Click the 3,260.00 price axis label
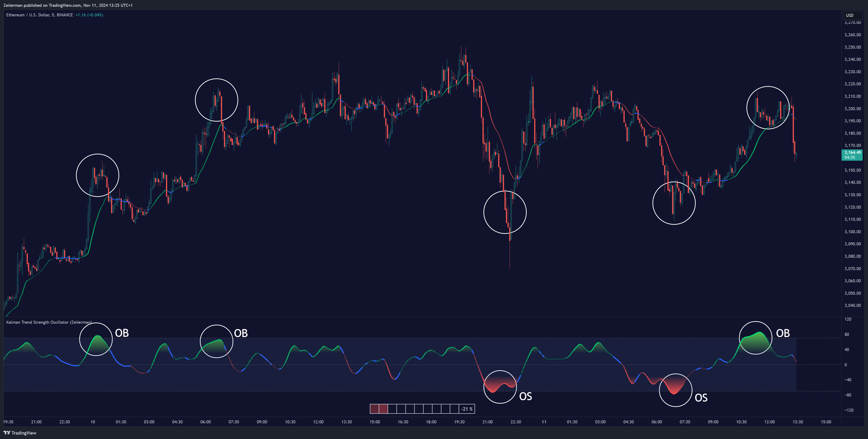 853,35
